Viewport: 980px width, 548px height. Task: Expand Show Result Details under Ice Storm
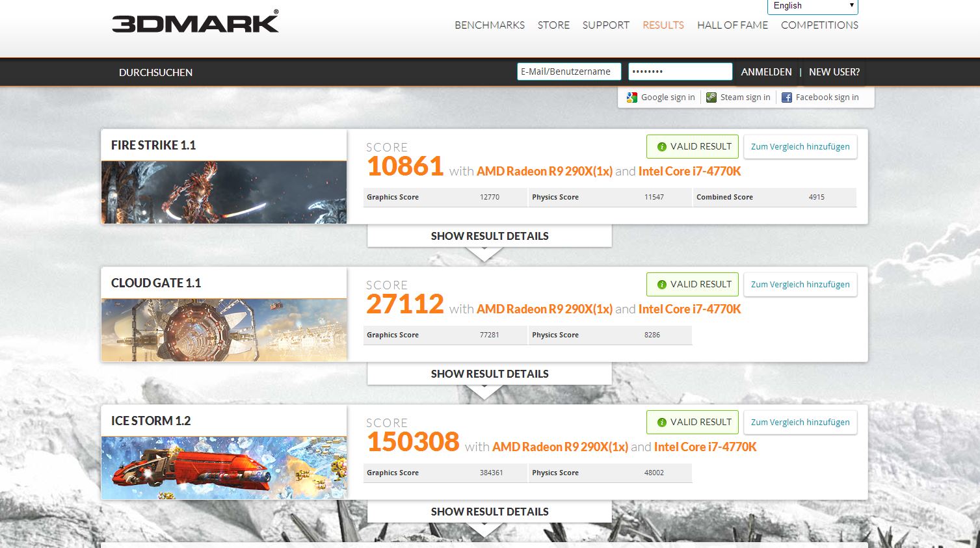pos(490,512)
